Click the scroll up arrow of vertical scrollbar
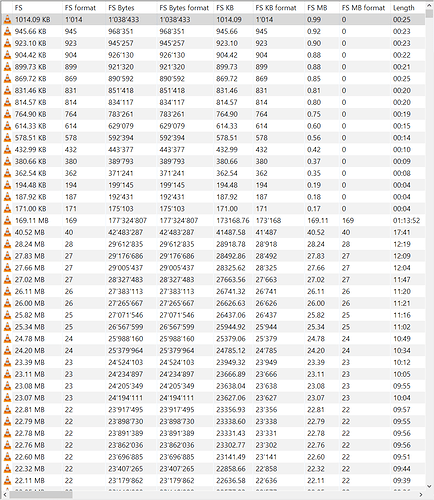434x500 pixels. tap(429, 5)
